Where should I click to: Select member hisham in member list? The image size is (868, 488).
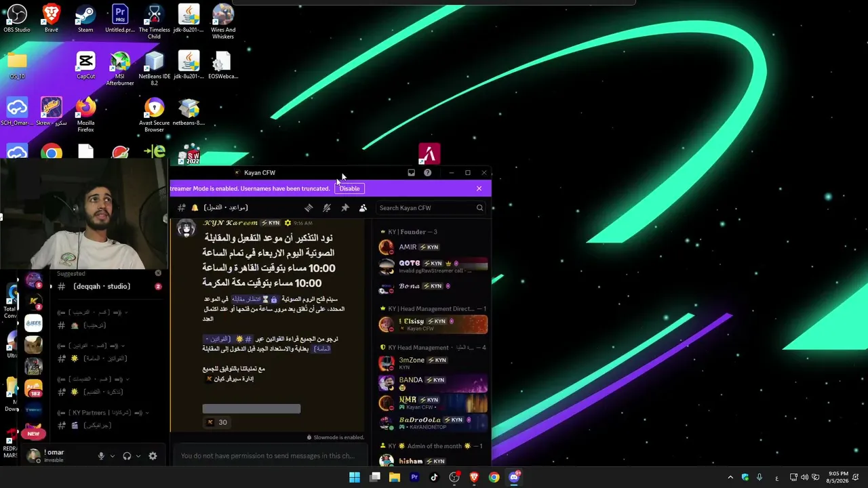coord(433,461)
